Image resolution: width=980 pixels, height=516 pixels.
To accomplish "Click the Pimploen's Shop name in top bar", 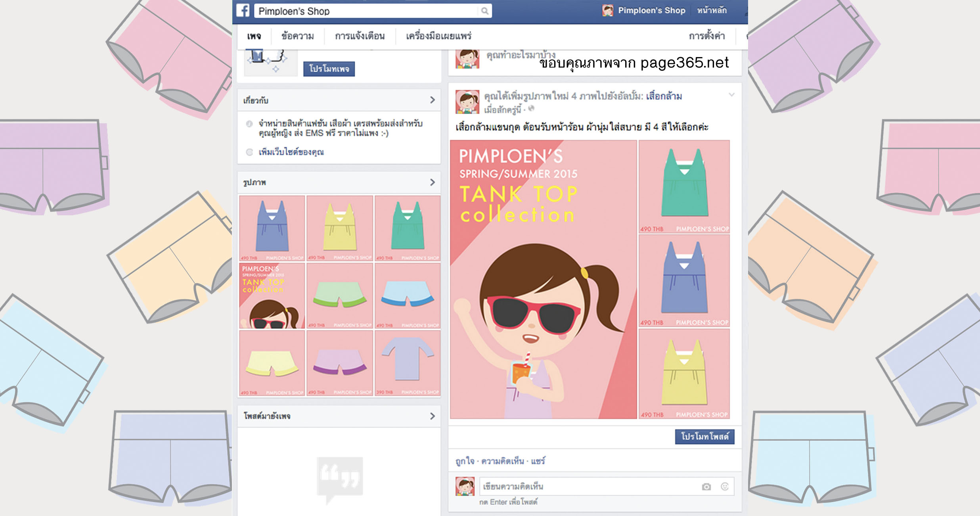I will click(x=651, y=10).
